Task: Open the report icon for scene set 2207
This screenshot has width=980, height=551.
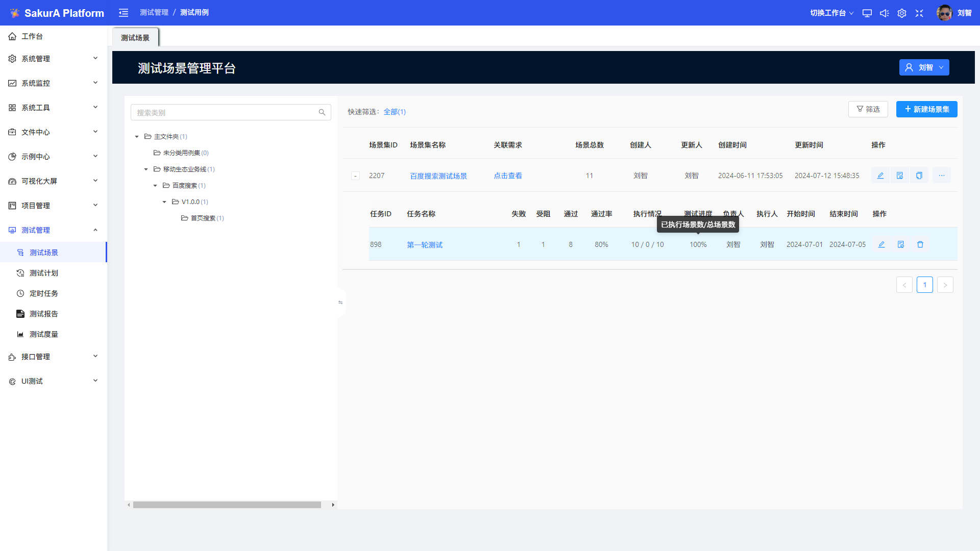Action: pyautogui.click(x=900, y=176)
